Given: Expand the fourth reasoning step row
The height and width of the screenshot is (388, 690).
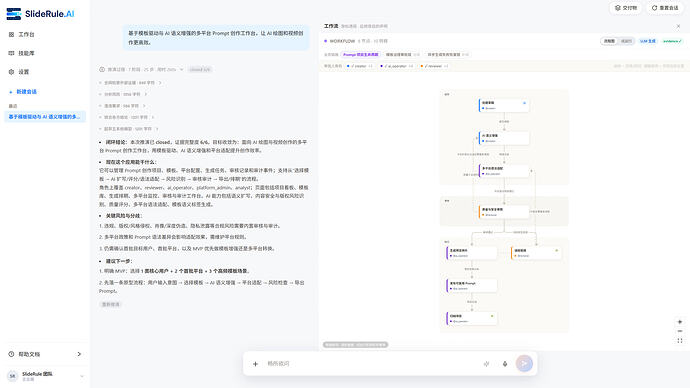Looking at the screenshot, I should tap(127, 117).
